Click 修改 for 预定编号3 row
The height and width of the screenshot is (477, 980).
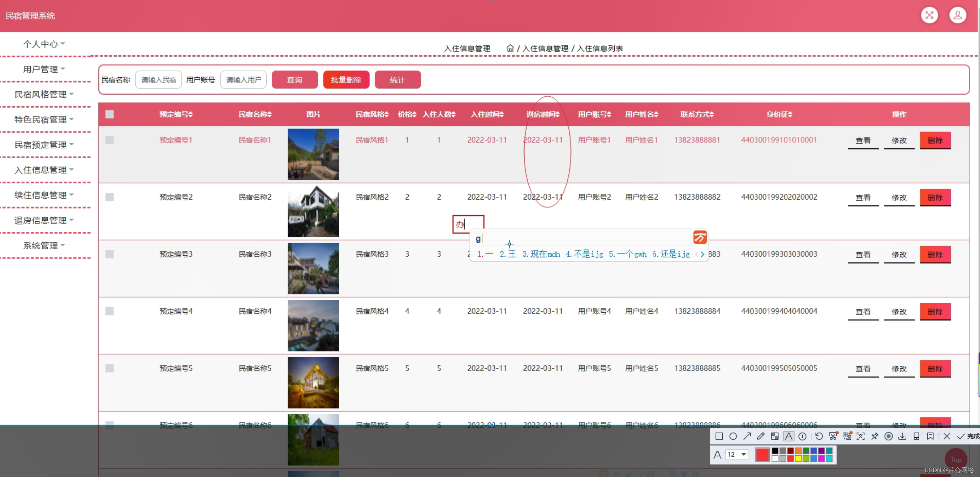pos(899,254)
